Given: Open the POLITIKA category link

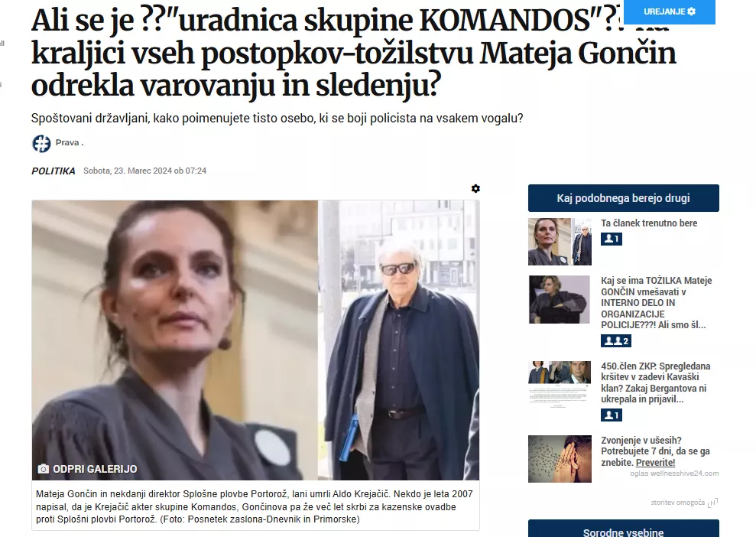Looking at the screenshot, I should point(53,171).
